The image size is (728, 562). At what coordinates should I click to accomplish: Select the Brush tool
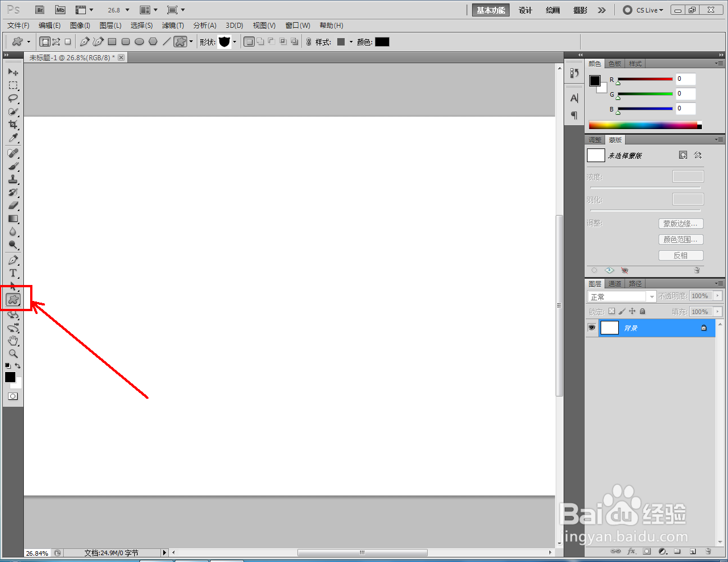[13, 166]
